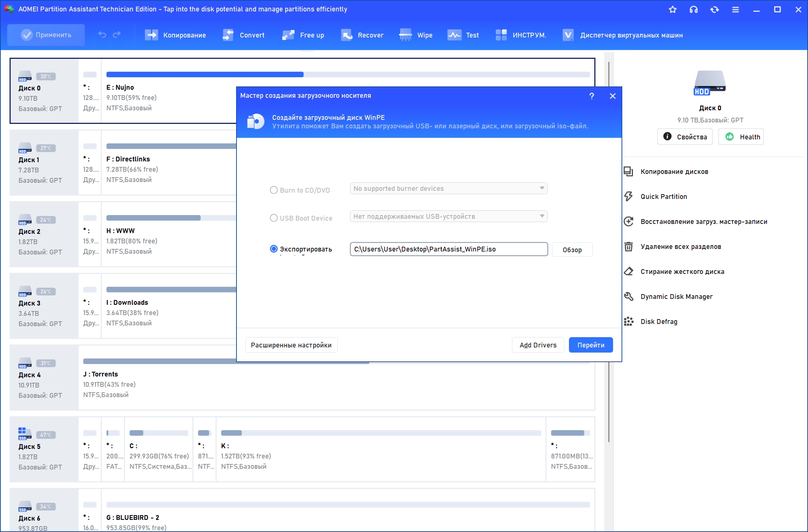Image resolution: width=808 pixels, height=532 pixels.
Task: Click the favorites star icon in title bar
Action: click(673, 10)
